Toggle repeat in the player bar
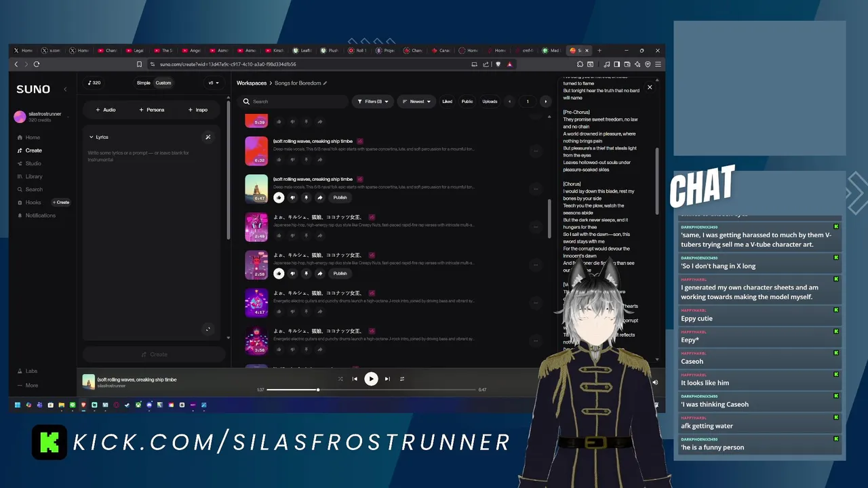The image size is (868, 488). [x=402, y=379]
